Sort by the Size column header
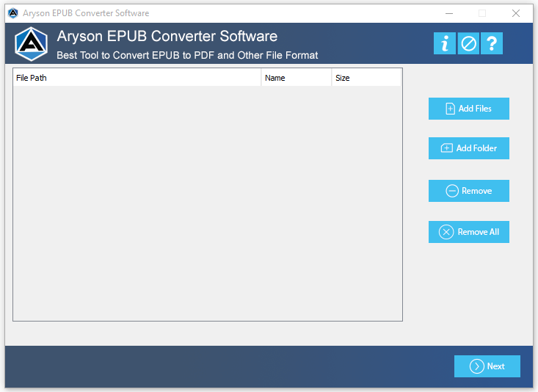The height and width of the screenshot is (392, 538). (366, 78)
